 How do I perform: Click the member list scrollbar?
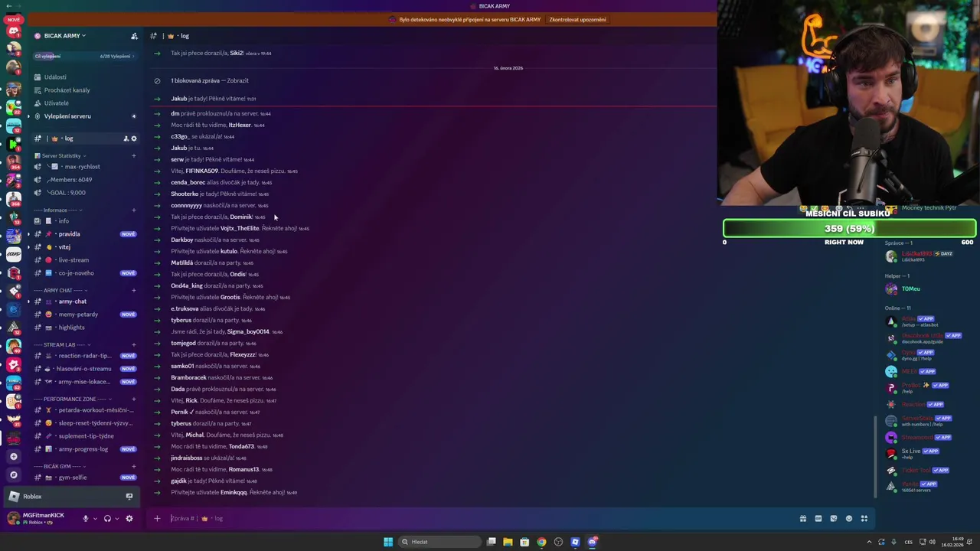coord(876,455)
